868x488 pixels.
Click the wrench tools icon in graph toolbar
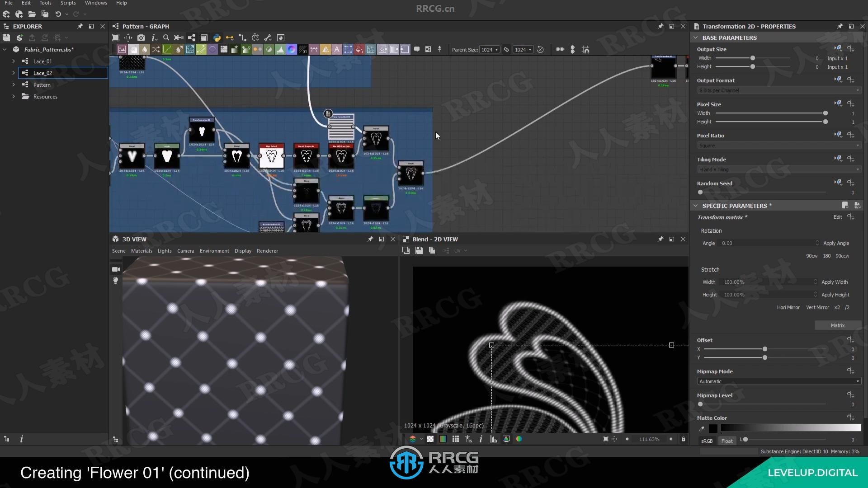pyautogui.click(x=268, y=38)
